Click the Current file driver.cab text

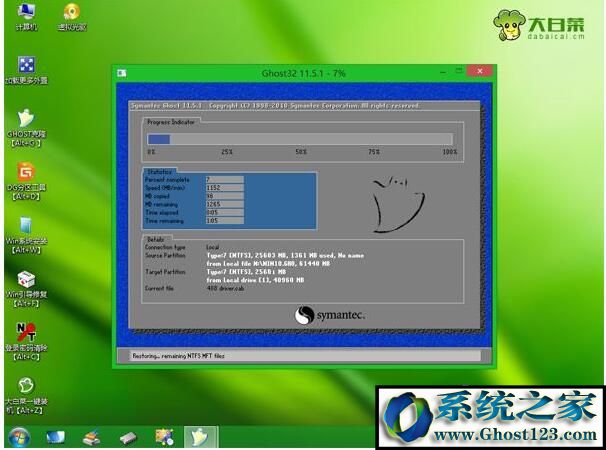coord(225,288)
